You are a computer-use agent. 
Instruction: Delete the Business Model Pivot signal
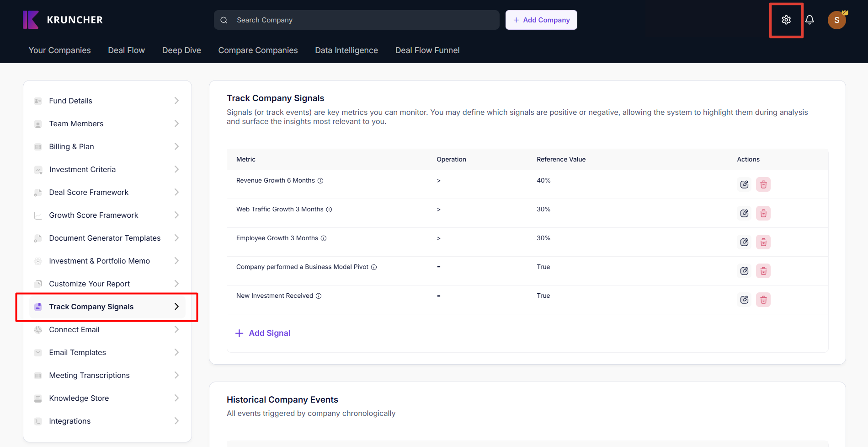tap(763, 271)
